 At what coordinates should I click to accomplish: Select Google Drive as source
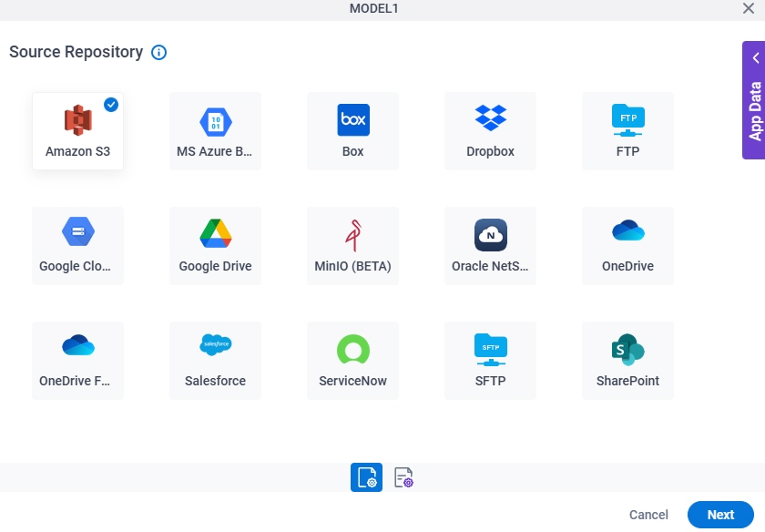point(215,245)
